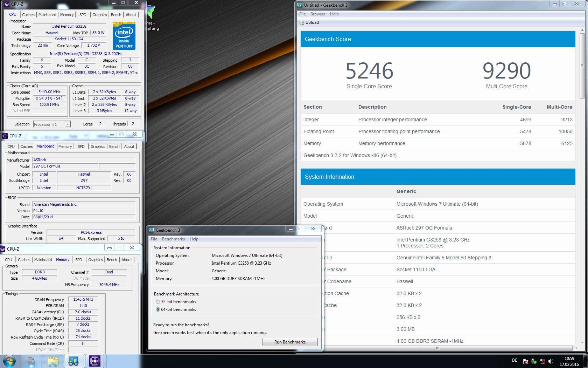Click the Name field Intel Pentium G3258
This screenshot has height=368, width=588.
pos(69,26)
